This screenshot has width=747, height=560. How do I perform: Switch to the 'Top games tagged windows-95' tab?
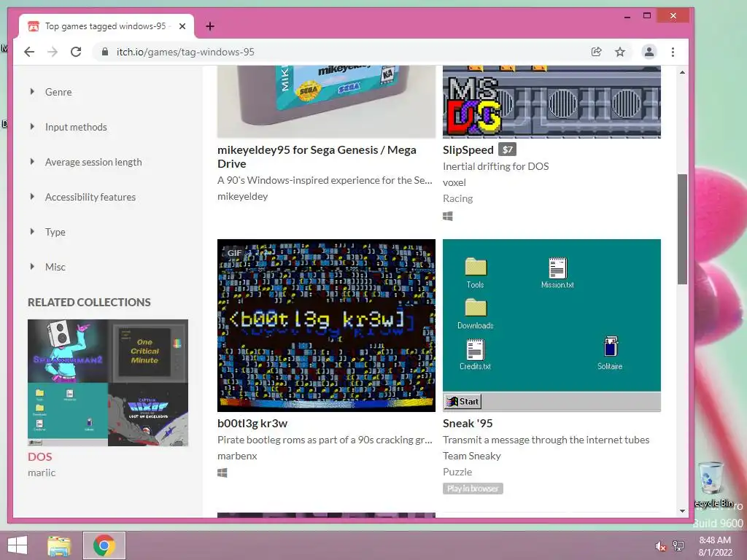click(x=106, y=26)
